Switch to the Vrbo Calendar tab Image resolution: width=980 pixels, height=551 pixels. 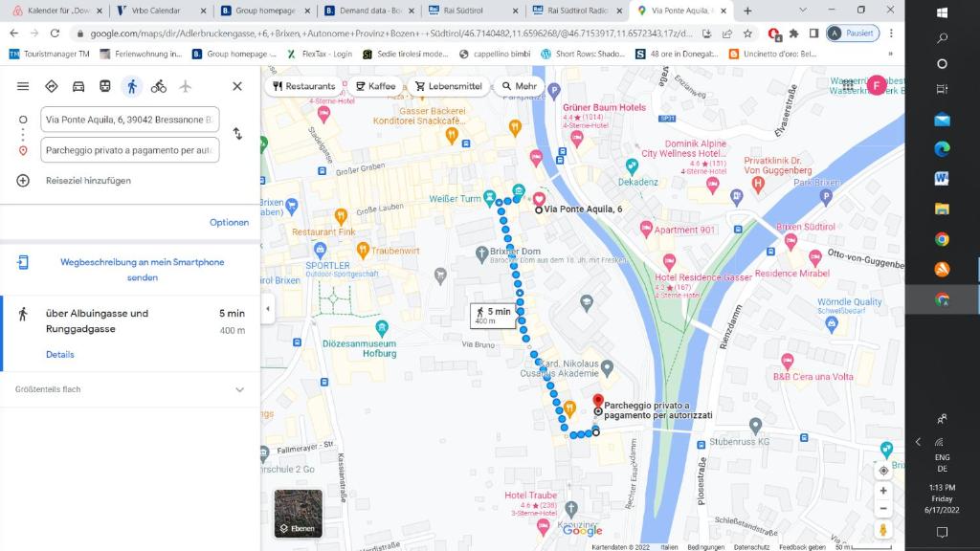[x=156, y=11]
